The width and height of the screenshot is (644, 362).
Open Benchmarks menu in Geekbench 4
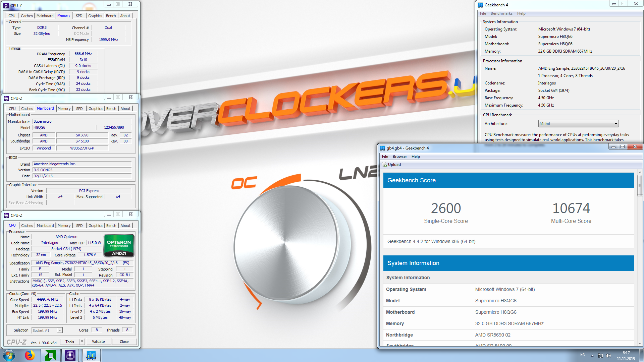click(501, 13)
